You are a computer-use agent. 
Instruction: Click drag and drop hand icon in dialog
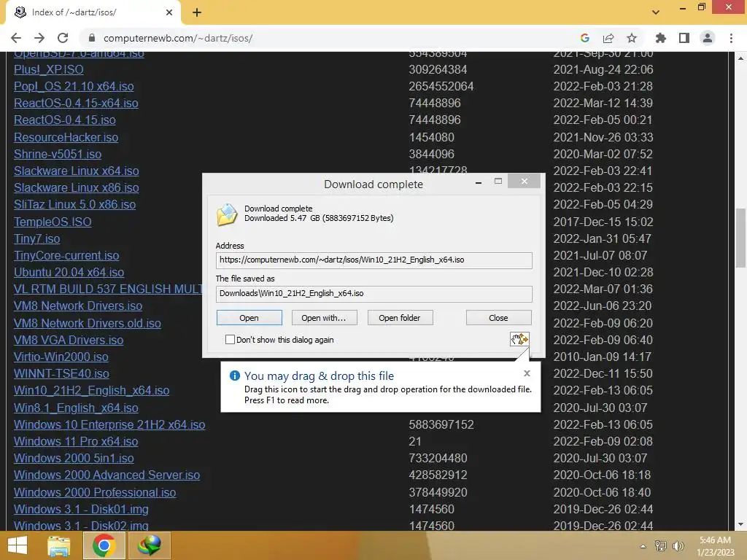(x=519, y=339)
